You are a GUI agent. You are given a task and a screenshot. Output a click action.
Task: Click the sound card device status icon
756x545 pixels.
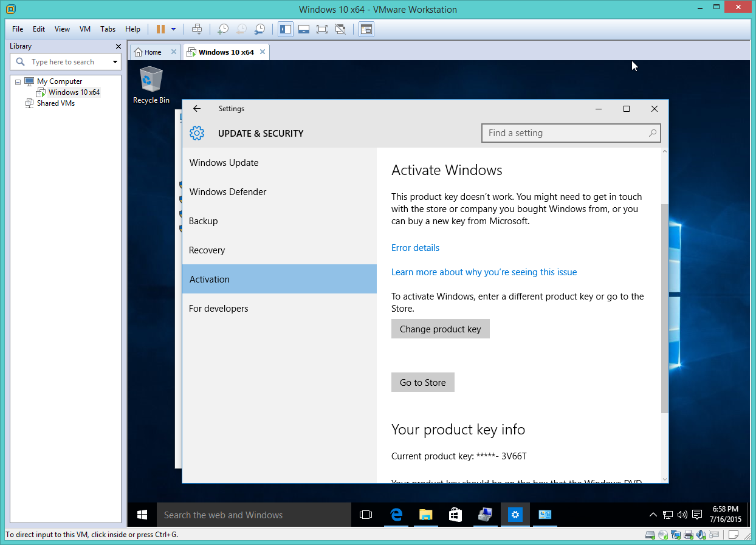coord(701,535)
